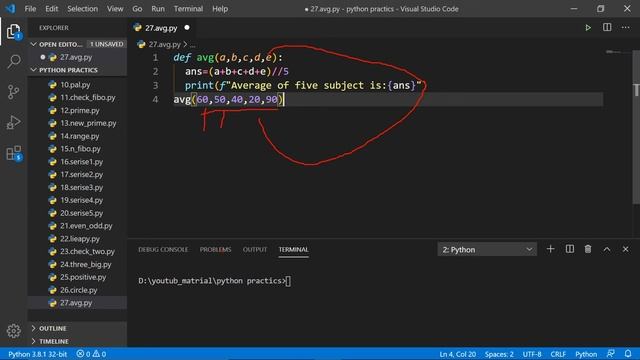Open file 24.three_big.py
640x360 pixels.
(77, 264)
